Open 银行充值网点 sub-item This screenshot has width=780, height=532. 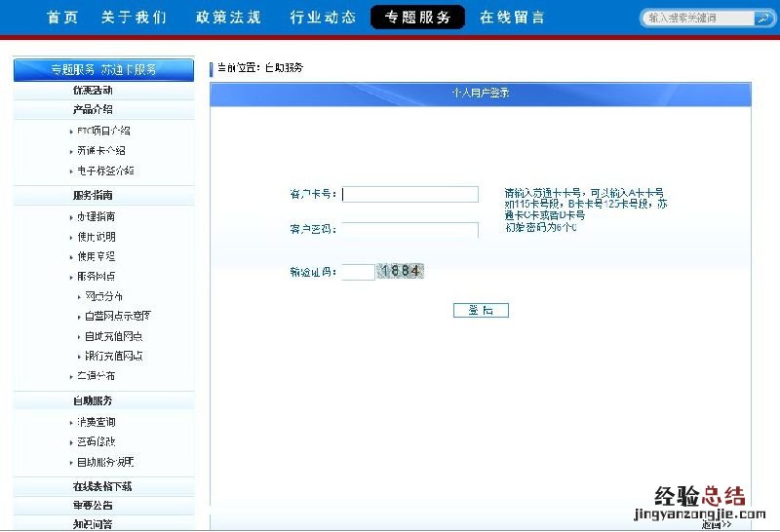(113, 356)
